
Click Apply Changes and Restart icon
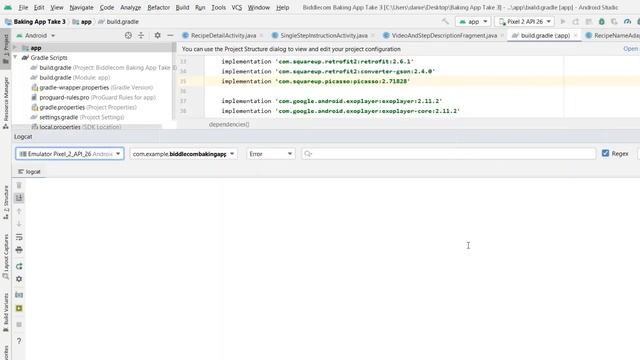[576, 22]
